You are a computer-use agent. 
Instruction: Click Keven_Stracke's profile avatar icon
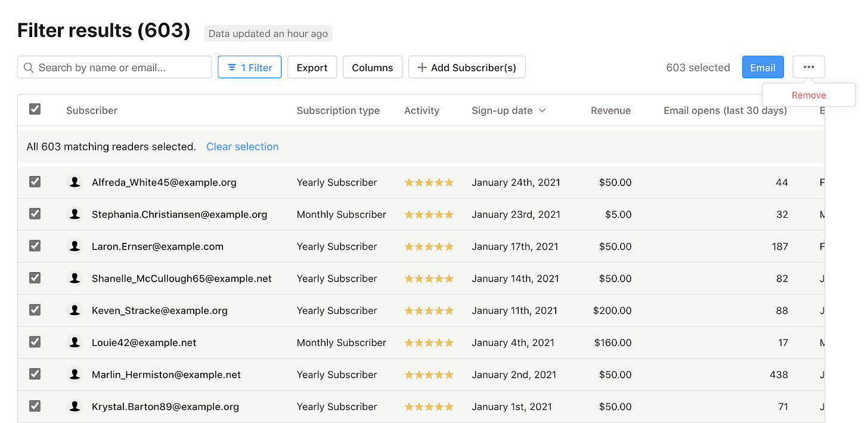(75, 310)
